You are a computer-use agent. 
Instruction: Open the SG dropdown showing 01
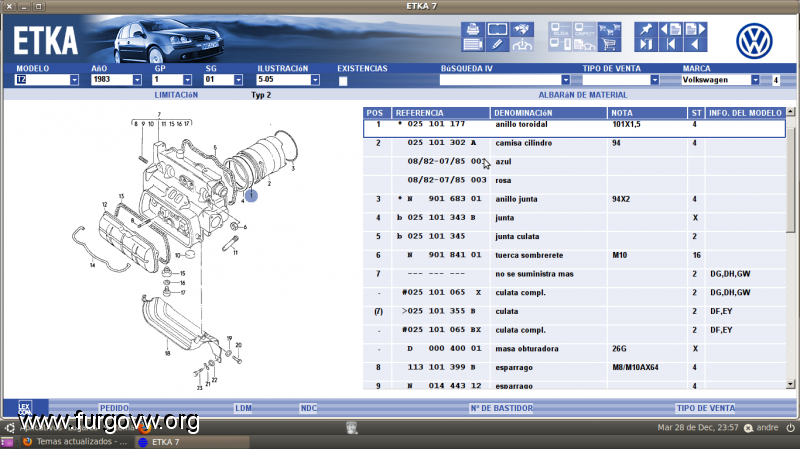(x=238, y=80)
